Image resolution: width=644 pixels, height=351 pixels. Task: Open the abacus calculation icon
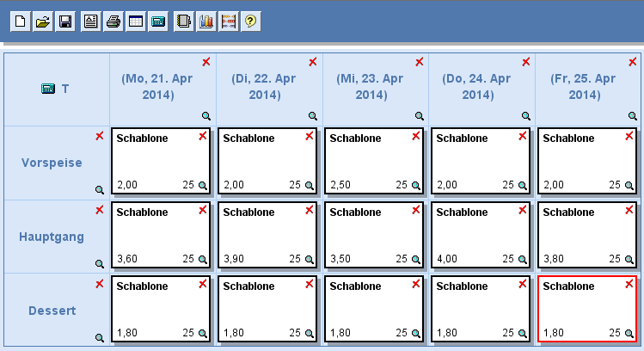pyautogui.click(x=229, y=22)
